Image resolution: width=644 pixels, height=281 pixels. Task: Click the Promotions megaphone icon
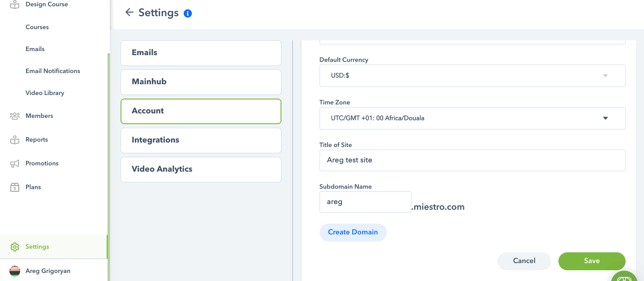click(x=15, y=164)
